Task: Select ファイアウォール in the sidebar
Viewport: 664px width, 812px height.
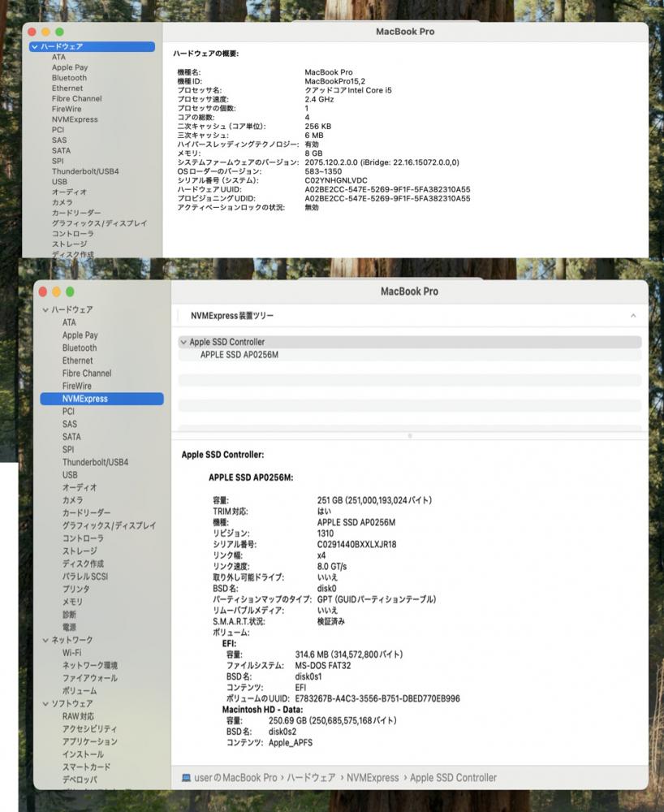Action: coord(89,678)
